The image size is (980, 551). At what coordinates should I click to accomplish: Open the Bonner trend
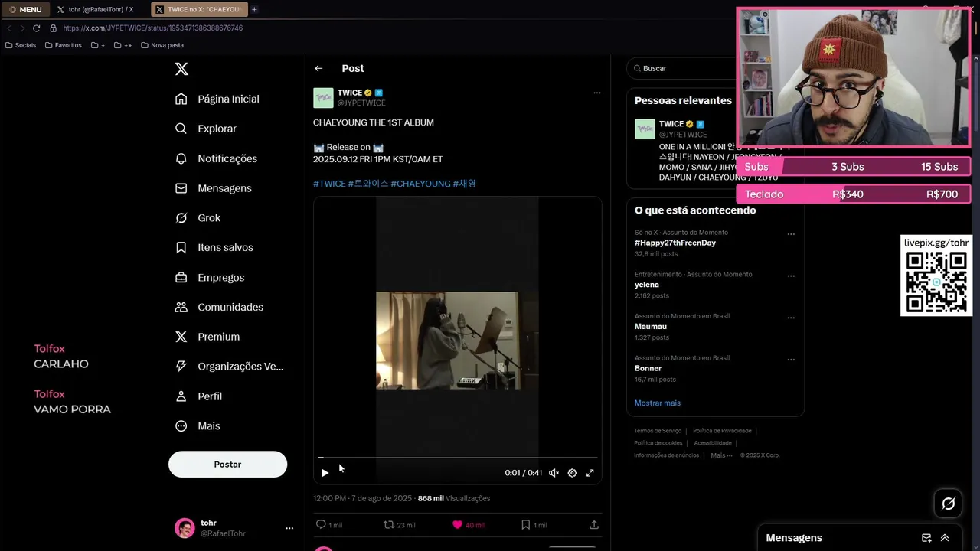[648, 368]
